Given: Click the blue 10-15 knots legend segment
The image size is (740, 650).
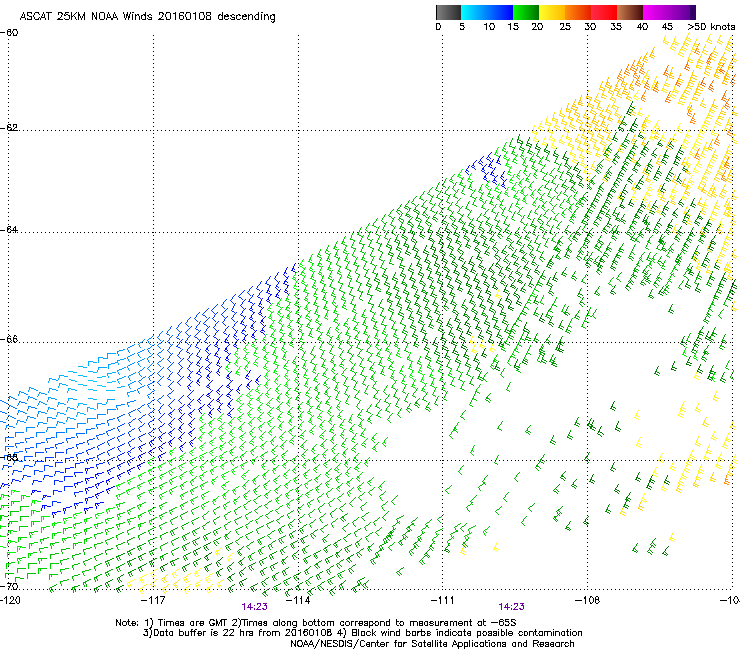Looking at the screenshot, I should click(500, 12).
